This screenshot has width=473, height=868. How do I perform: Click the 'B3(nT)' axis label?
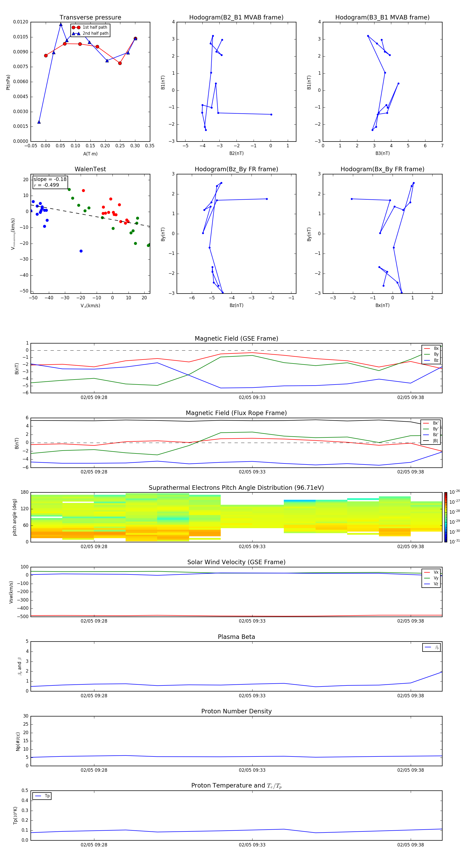pos(382,153)
